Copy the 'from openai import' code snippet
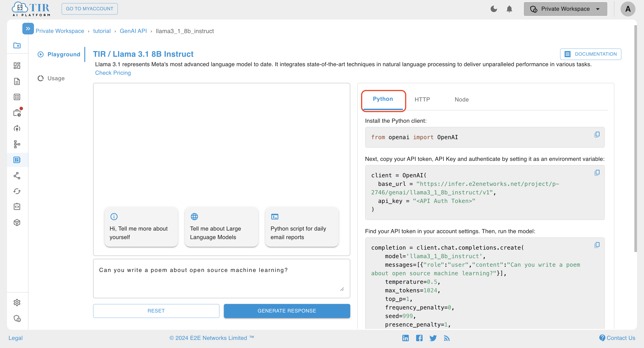This screenshot has width=644, height=348. click(597, 135)
